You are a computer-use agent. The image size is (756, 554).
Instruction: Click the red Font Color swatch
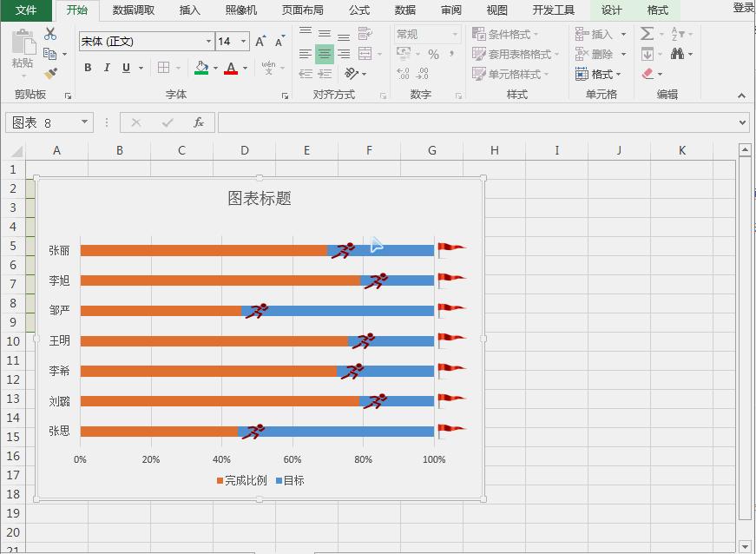point(232,69)
